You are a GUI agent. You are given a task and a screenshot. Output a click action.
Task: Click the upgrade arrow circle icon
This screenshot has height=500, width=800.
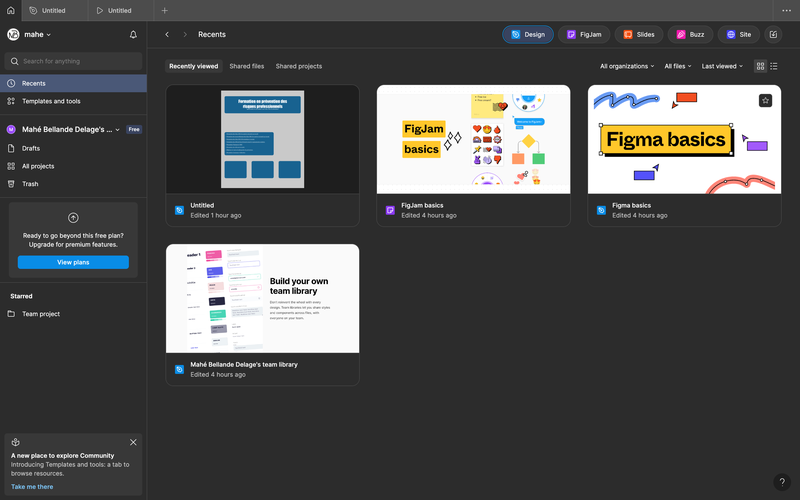click(x=73, y=218)
